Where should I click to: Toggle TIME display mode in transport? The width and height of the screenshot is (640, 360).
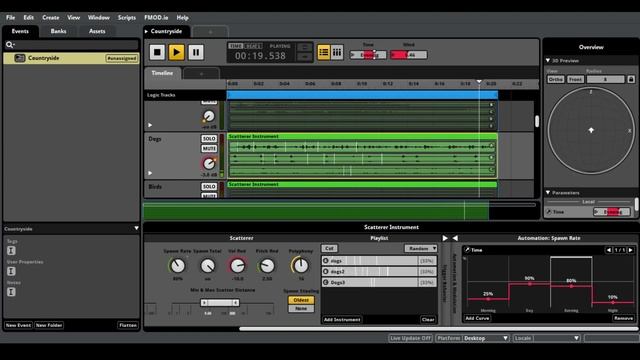[x=236, y=46]
